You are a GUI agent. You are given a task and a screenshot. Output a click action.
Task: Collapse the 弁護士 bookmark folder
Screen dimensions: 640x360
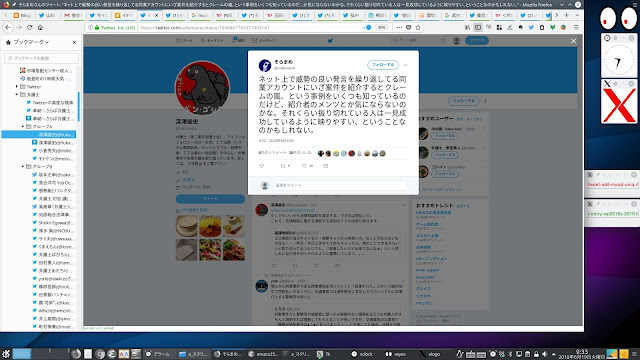(17, 94)
